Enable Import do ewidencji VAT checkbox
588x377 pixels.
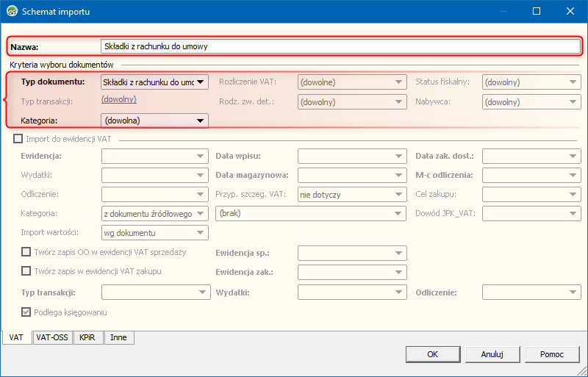tap(18, 139)
